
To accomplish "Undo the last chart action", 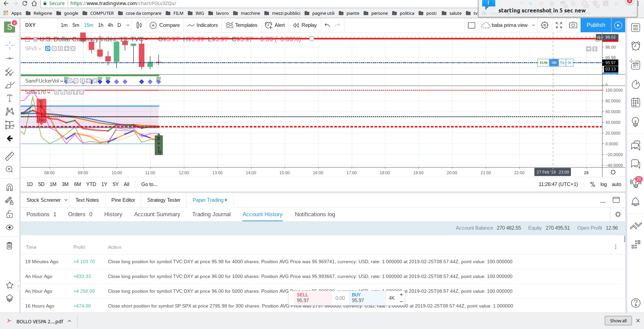I will [x=327, y=25].
